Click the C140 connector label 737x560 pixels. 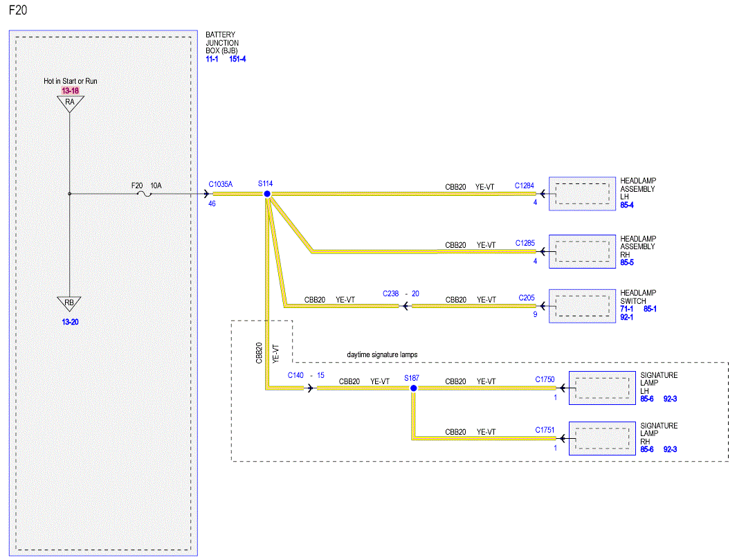pos(295,375)
